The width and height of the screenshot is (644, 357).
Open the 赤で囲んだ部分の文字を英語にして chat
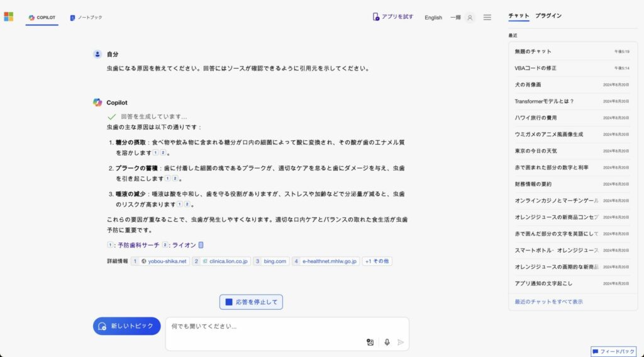point(572,234)
